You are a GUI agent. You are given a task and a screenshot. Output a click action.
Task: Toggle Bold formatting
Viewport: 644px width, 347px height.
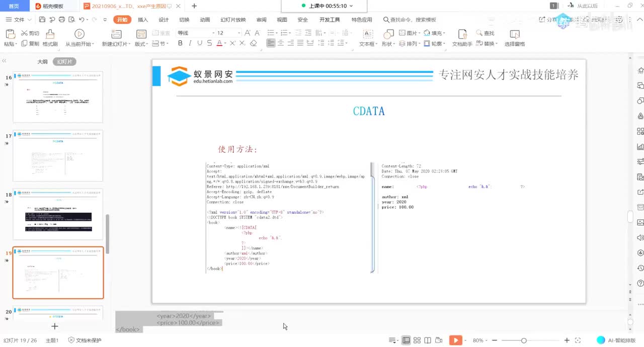[x=180, y=43]
